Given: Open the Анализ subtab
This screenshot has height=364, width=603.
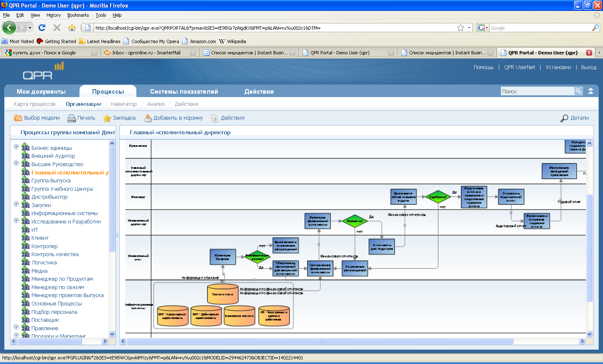Looking at the screenshot, I should point(156,104).
